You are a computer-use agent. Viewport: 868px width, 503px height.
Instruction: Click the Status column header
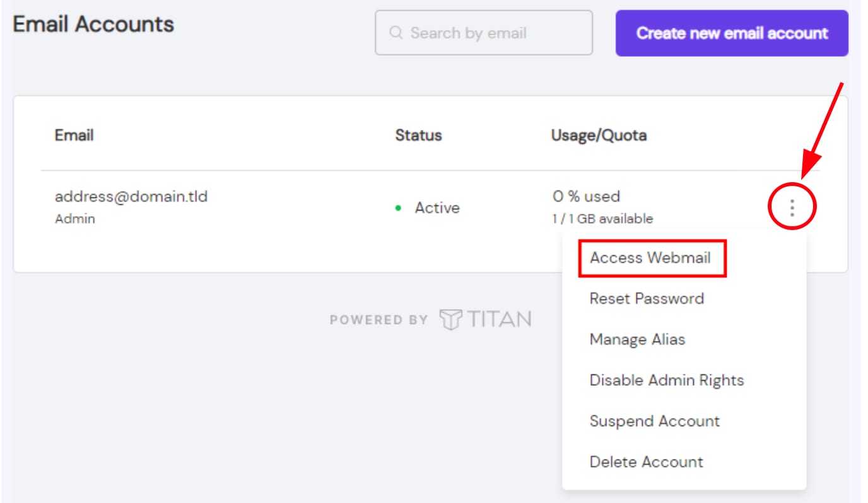pos(418,134)
